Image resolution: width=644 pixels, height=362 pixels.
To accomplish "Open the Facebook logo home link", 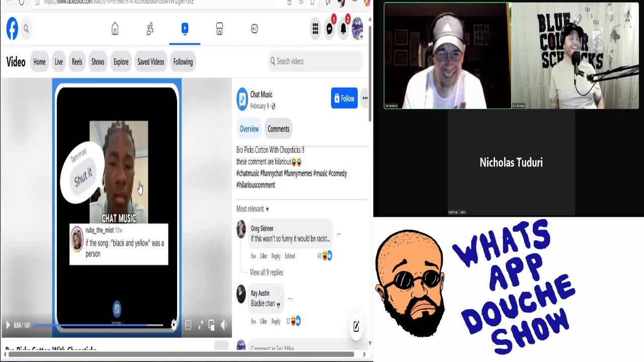I will coord(12,29).
